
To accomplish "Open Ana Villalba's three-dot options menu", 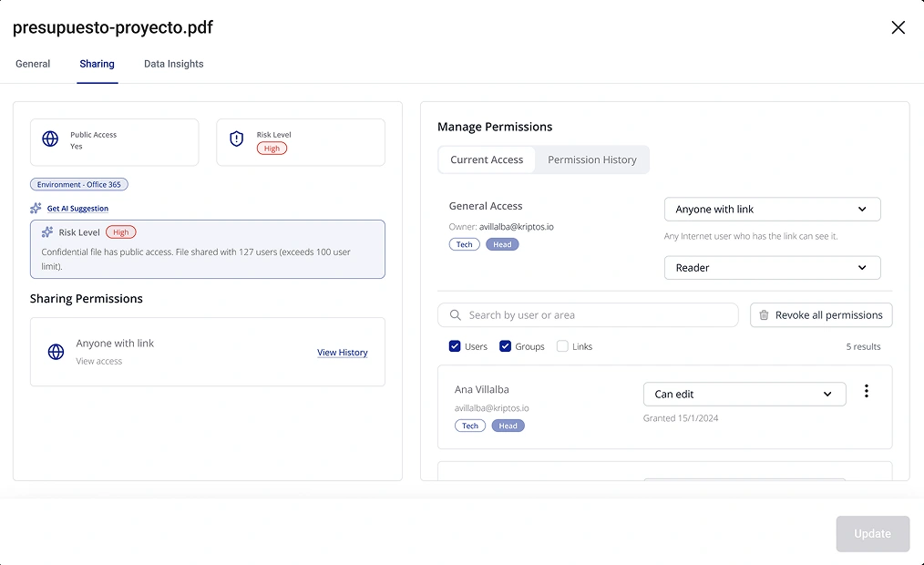I will pyautogui.click(x=867, y=390).
